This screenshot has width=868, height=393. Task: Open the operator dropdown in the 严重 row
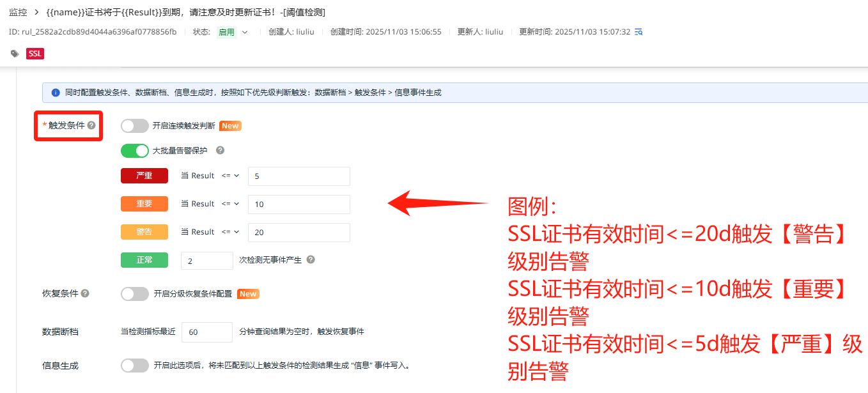click(x=230, y=176)
